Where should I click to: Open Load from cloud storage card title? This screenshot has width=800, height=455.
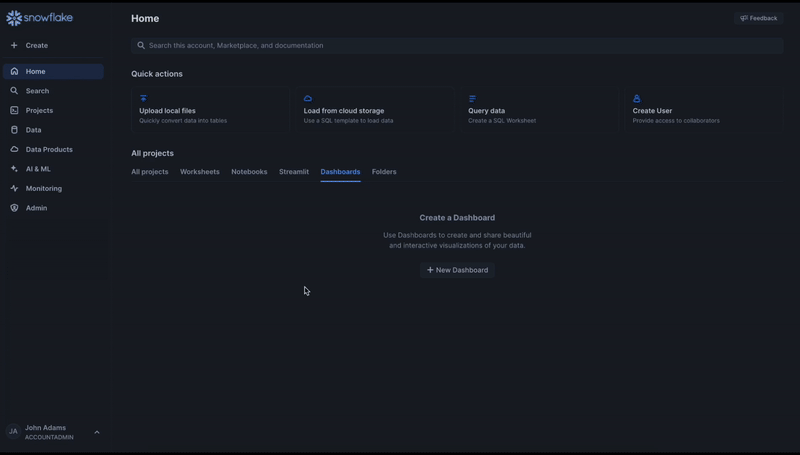tap(344, 111)
